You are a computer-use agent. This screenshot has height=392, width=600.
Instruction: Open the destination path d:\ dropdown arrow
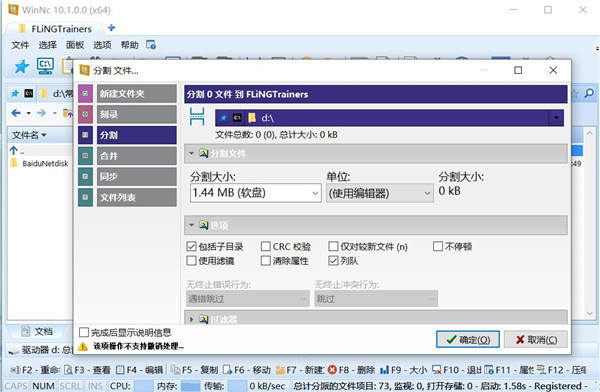(556, 118)
